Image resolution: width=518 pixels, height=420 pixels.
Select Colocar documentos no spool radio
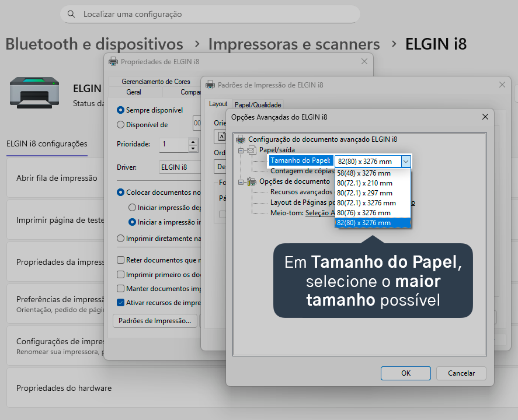click(120, 192)
